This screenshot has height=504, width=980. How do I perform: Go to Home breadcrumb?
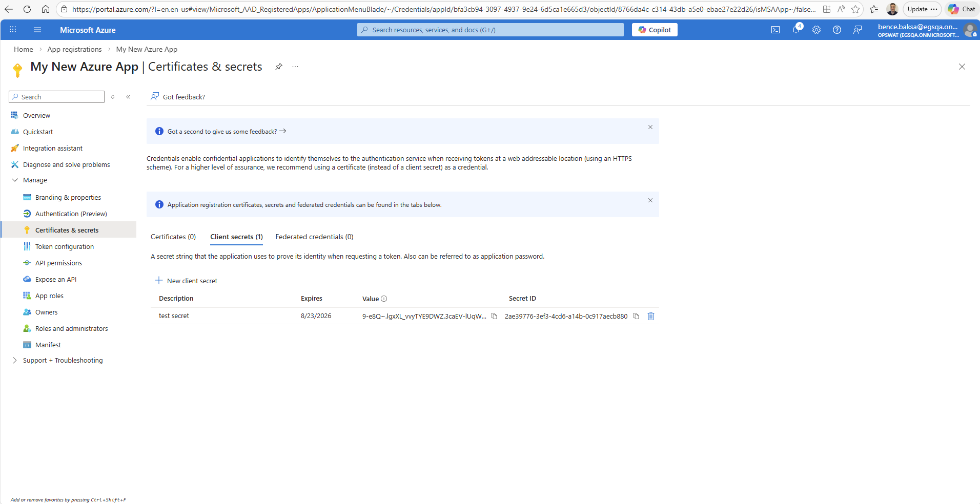[24, 49]
